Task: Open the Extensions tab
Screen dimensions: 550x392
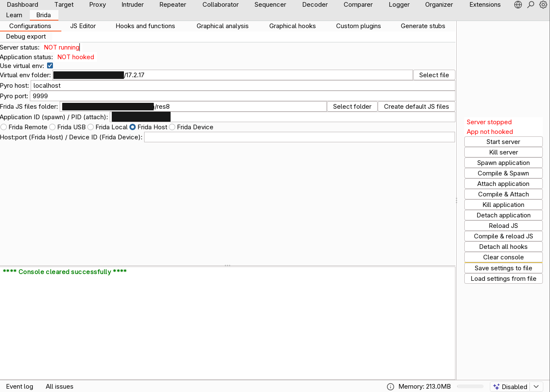Action: (x=485, y=5)
